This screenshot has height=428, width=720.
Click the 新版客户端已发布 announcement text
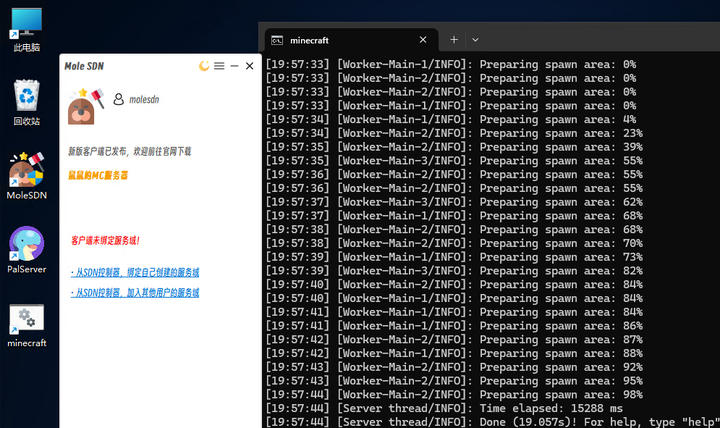(129, 152)
